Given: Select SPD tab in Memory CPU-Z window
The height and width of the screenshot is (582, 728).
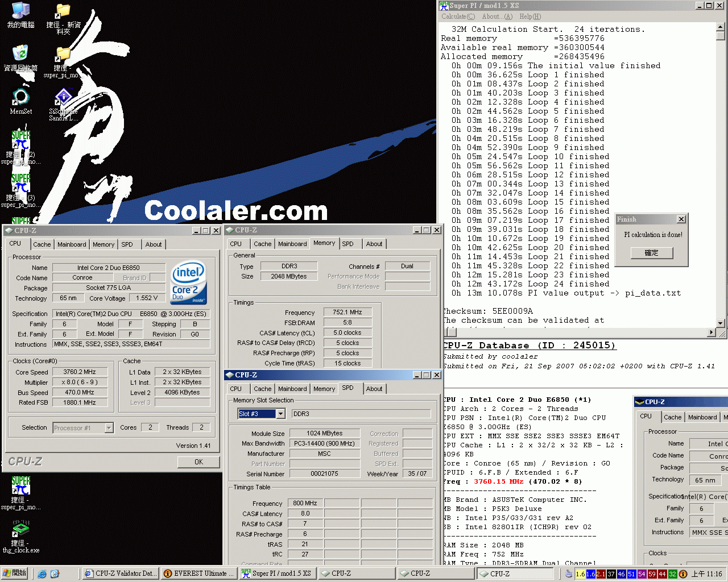Looking at the screenshot, I should [348, 244].
